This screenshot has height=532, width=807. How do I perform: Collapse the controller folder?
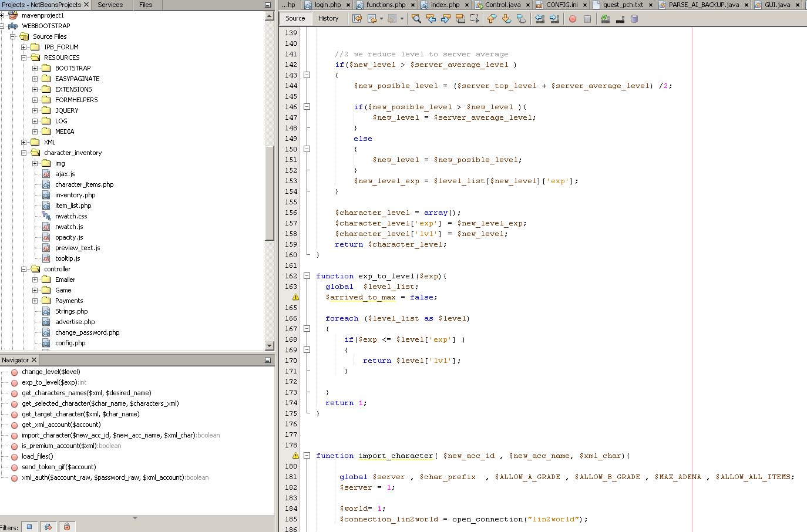pyautogui.click(x=23, y=269)
